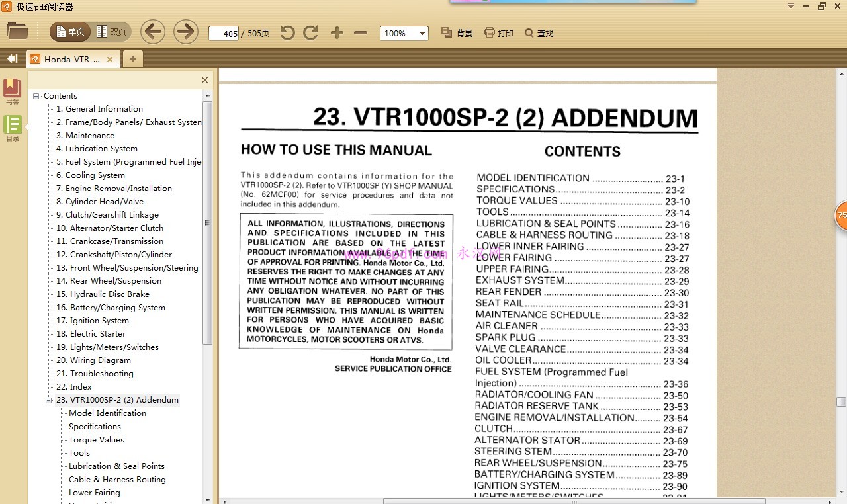Go to 10. Alternator/Starter Clutch

[x=110, y=228]
